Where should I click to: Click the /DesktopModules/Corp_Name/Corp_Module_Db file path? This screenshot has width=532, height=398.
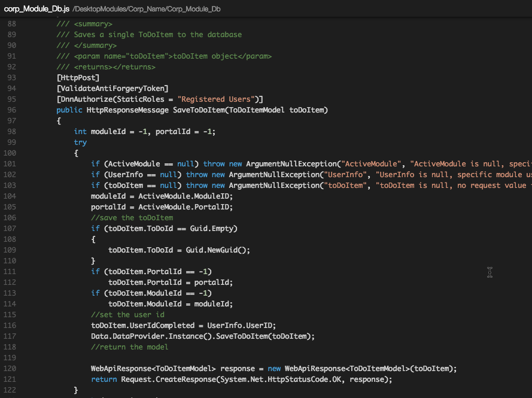pyautogui.click(x=146, y=9)
